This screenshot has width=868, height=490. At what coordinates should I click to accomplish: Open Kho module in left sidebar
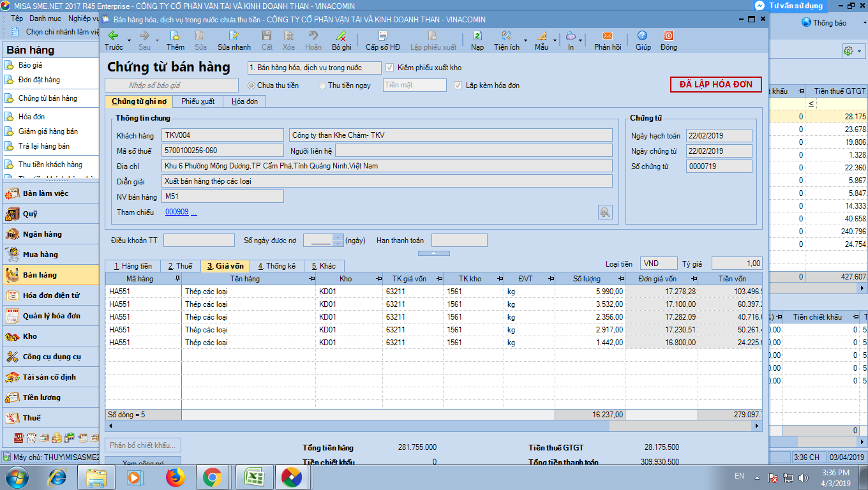coord(30,336)
